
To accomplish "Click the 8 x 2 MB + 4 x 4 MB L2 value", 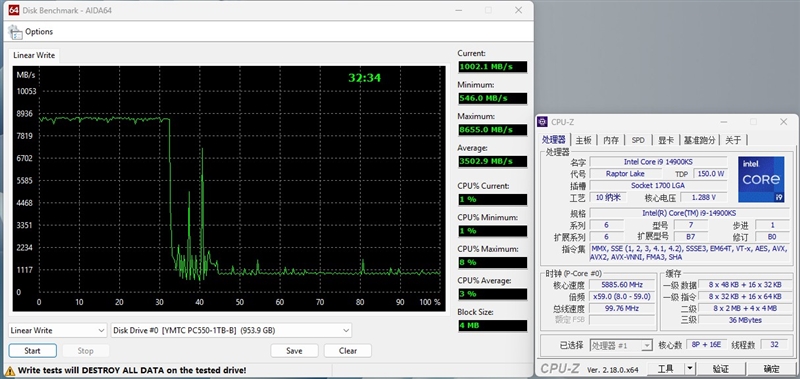I will [x=745, y=308].
